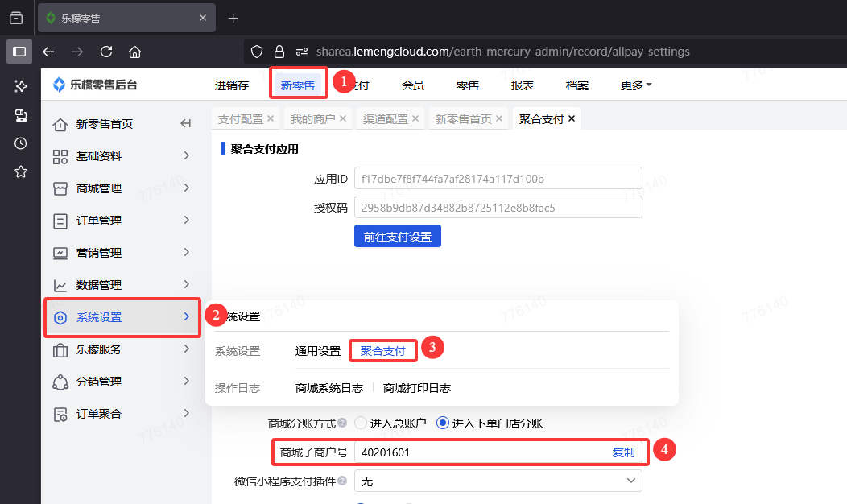847x504 pixels.
Task: Expand the 营销管理 submenu chevron
Action: point(186,252)
